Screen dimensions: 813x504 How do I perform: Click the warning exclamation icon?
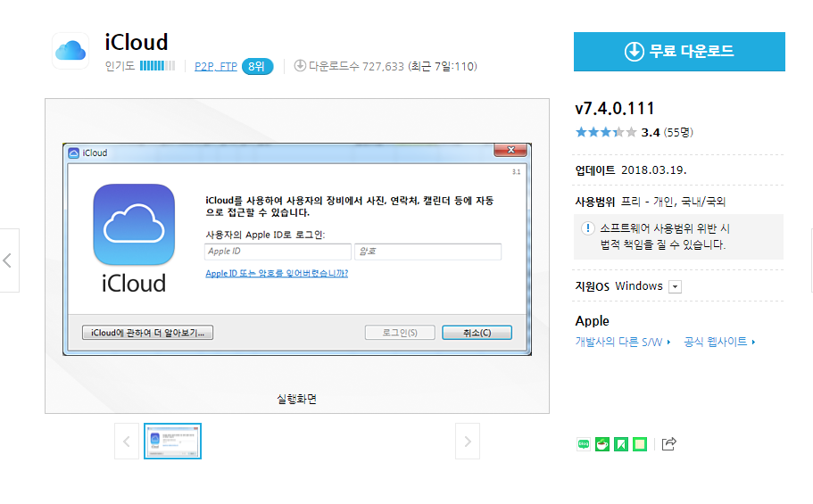[587, 228]
